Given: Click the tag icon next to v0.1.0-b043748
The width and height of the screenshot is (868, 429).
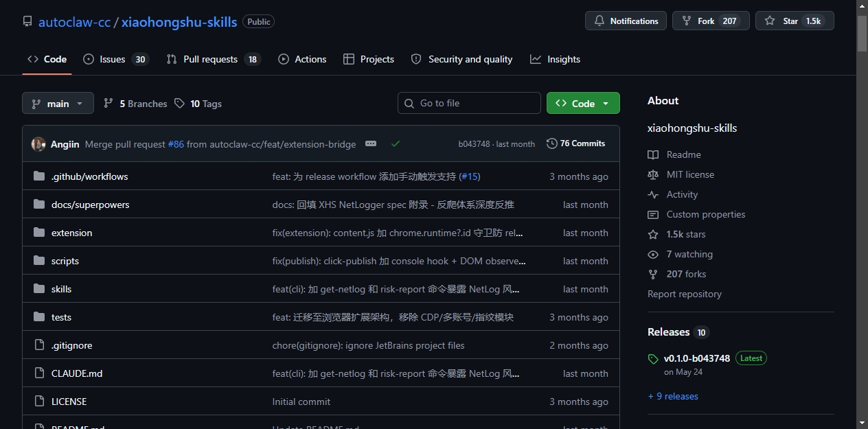Looking at the screenshot, I should tap(653, 359).
